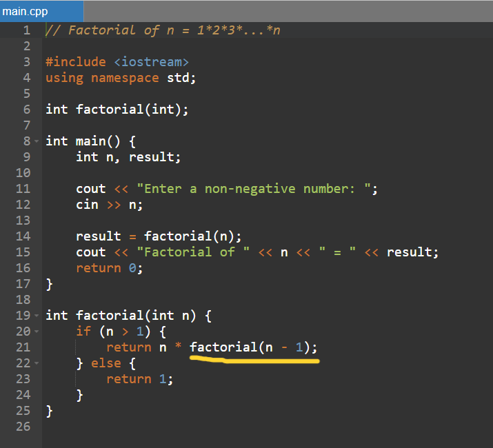493x448 pixels.
Task: Click 'main()' on line 8
Action: coord(98,141)
